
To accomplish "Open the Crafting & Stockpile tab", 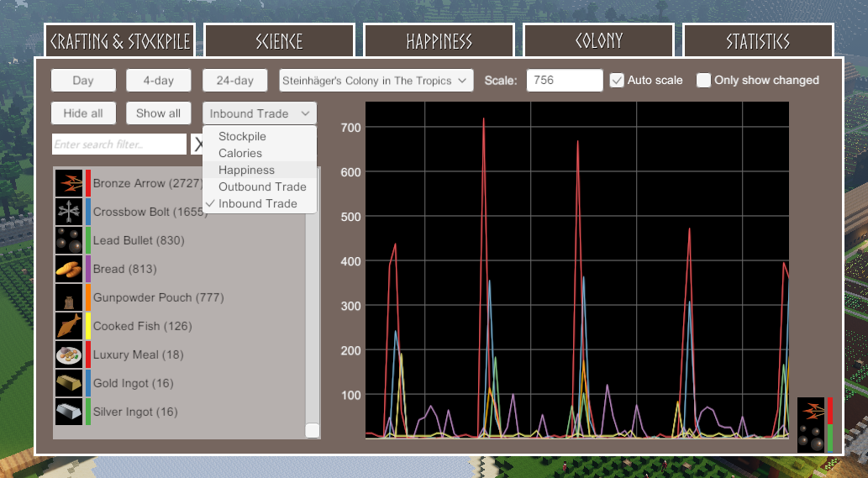I will click(x=119, y=40).
